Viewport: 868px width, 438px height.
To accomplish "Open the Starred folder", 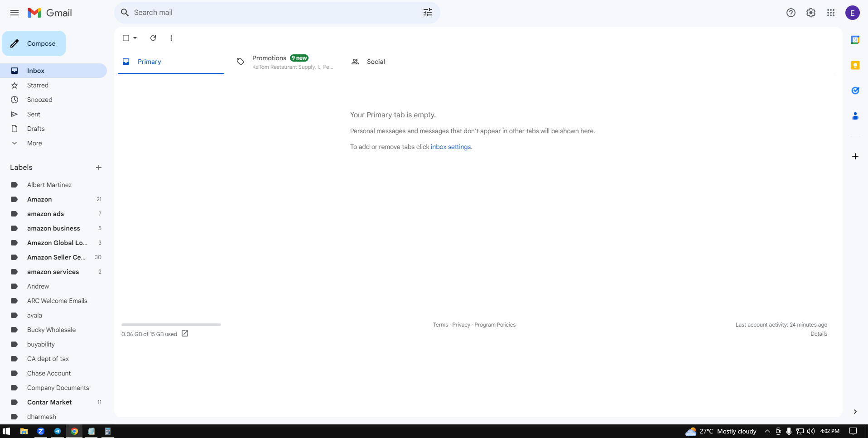I will tap(53, 85).
